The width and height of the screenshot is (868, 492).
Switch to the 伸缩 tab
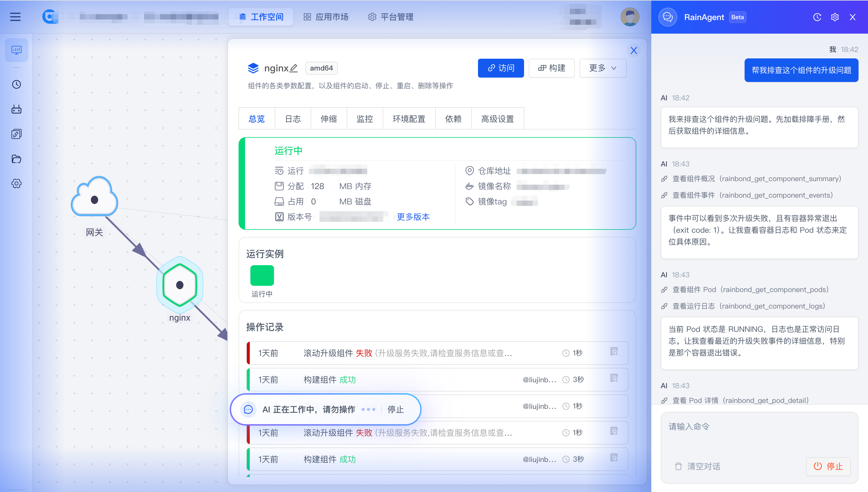(329, 119)
